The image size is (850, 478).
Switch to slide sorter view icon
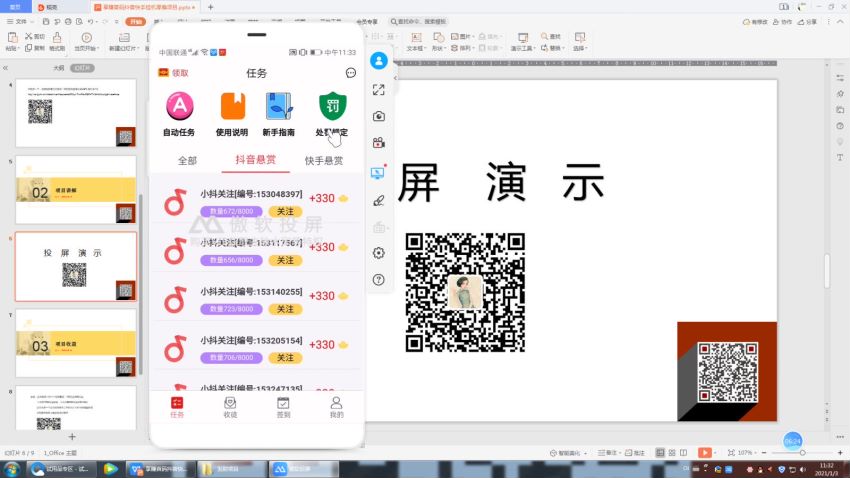click(x=672, y=453)
